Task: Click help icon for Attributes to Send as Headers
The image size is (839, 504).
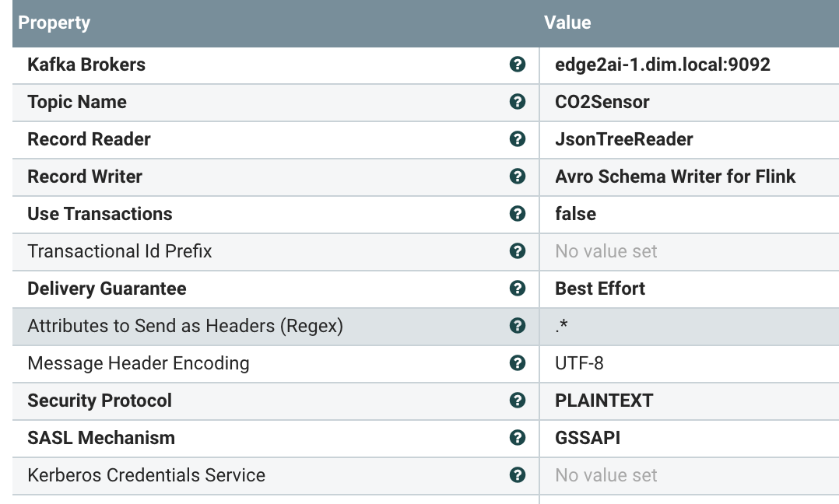Action: click(517, 326)
